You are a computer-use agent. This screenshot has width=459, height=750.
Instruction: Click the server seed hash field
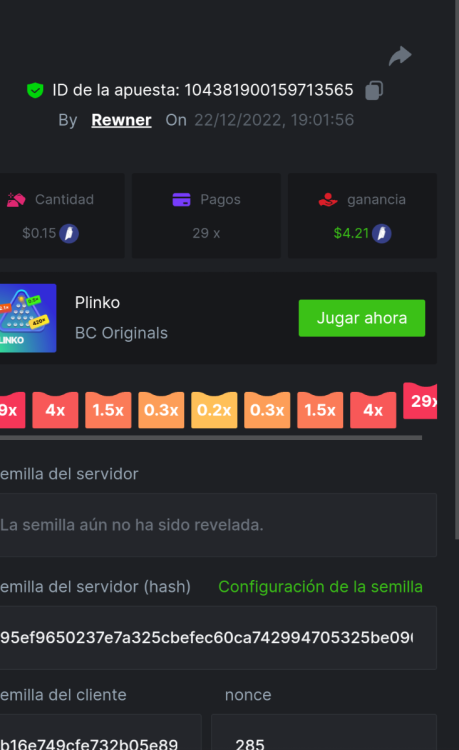coord(218,638)
